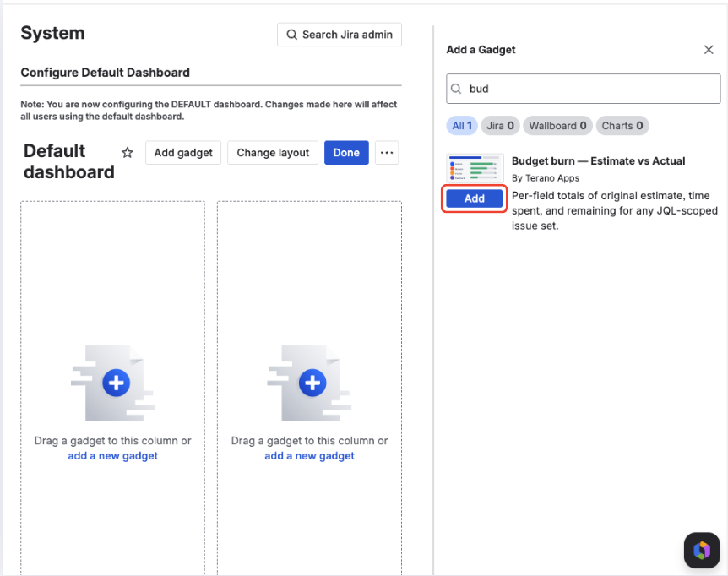
Task: Click the plus icon in the left column
Action: (x=116, y=383)
